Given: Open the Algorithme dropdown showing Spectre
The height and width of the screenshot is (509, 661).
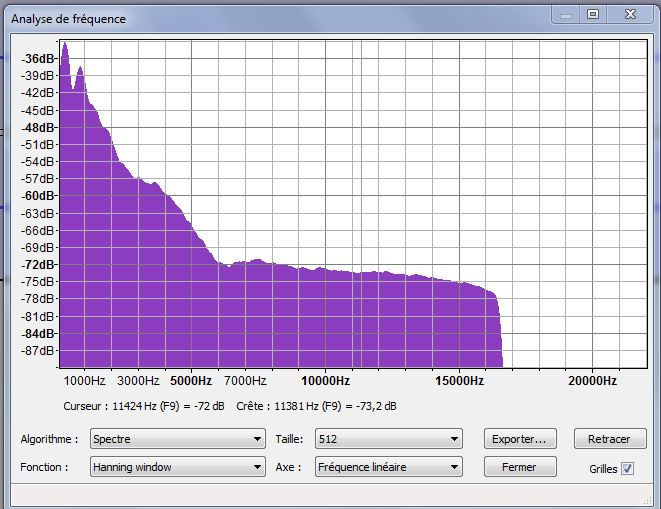Looking at the screenshot, I should (x=176, y=439).
